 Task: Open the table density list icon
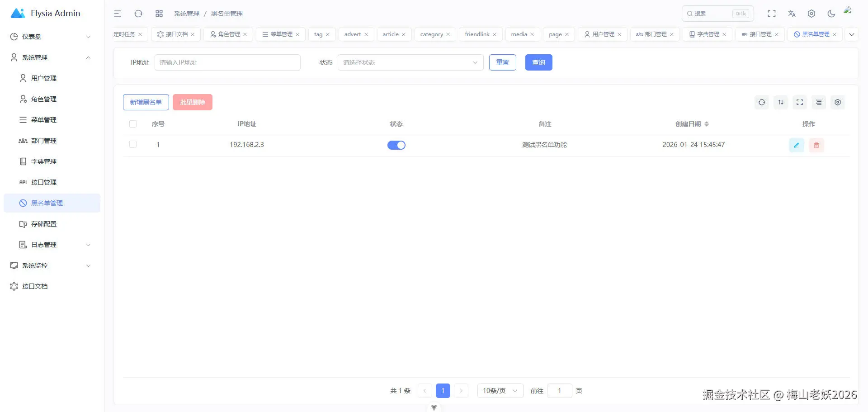coord(819,102)
